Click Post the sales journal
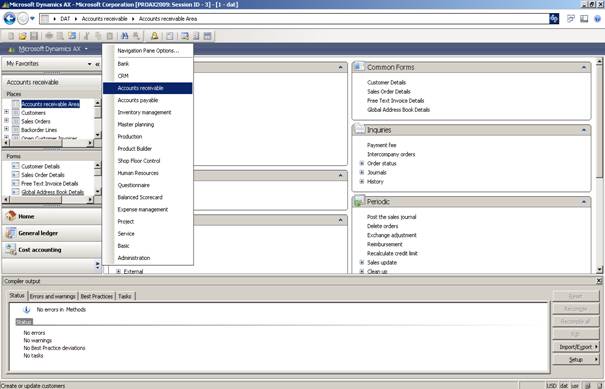Image resolution: width=605 pixels, height=389 pixels. point(391,217)
